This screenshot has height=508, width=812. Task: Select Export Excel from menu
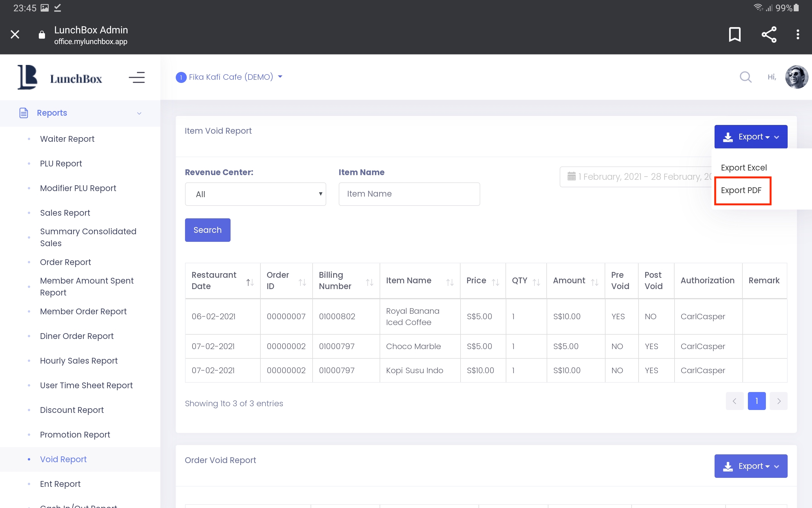[744, 167]
